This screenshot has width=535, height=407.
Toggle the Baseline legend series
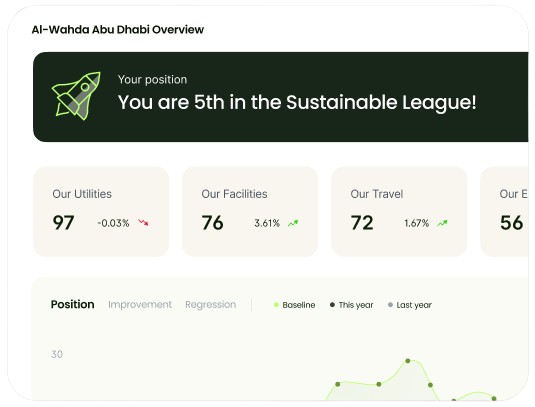(294, 305)
